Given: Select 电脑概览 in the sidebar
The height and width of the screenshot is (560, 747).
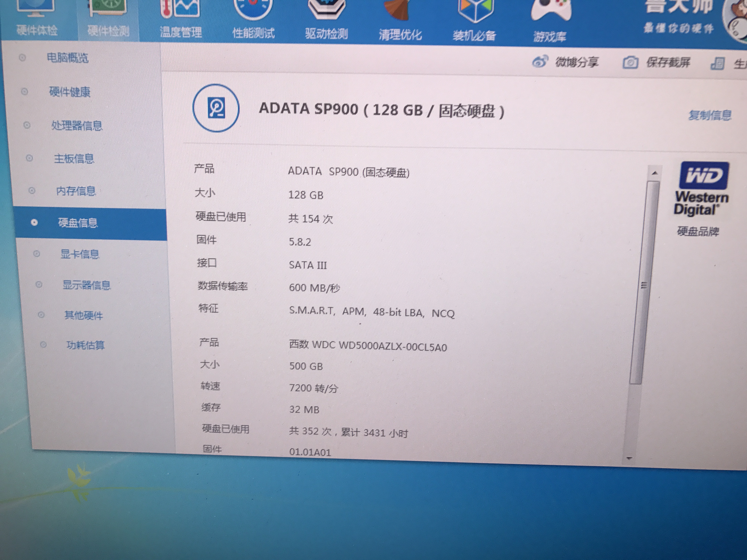Looking at the screenshot, I should (x=68, y=58).
